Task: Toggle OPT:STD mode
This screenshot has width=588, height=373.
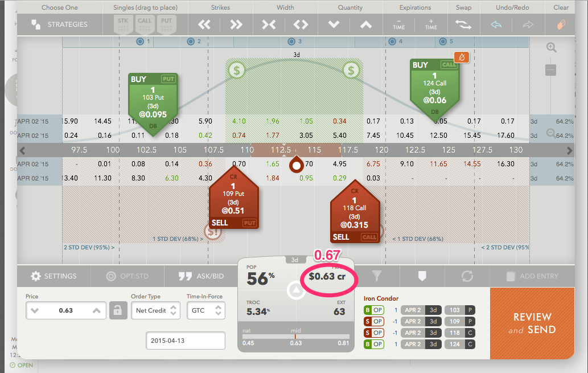Action: click(127, 276)
